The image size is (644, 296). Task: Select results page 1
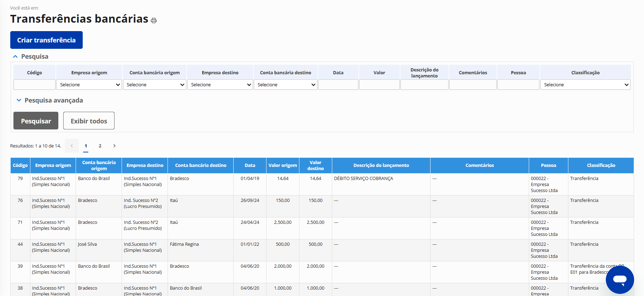[86, 146]
